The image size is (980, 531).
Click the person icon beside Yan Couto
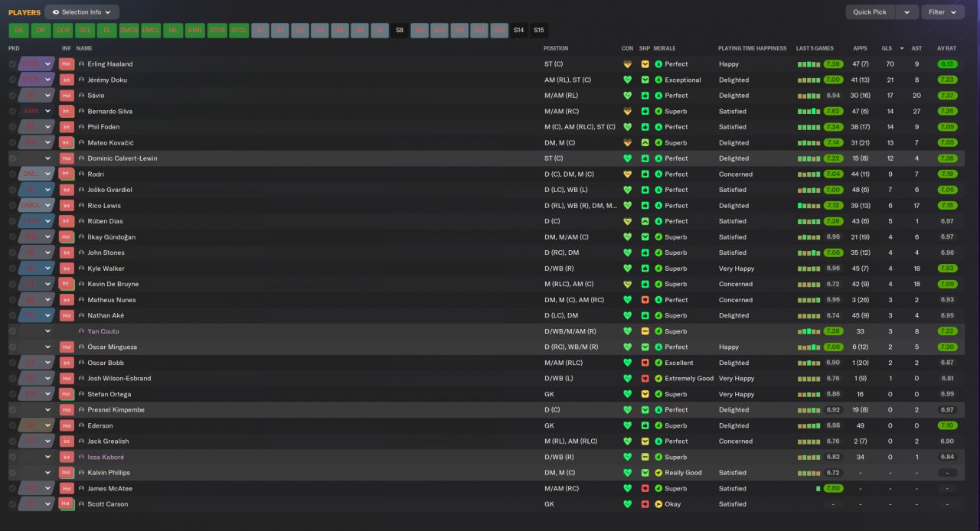coord(82,331)
